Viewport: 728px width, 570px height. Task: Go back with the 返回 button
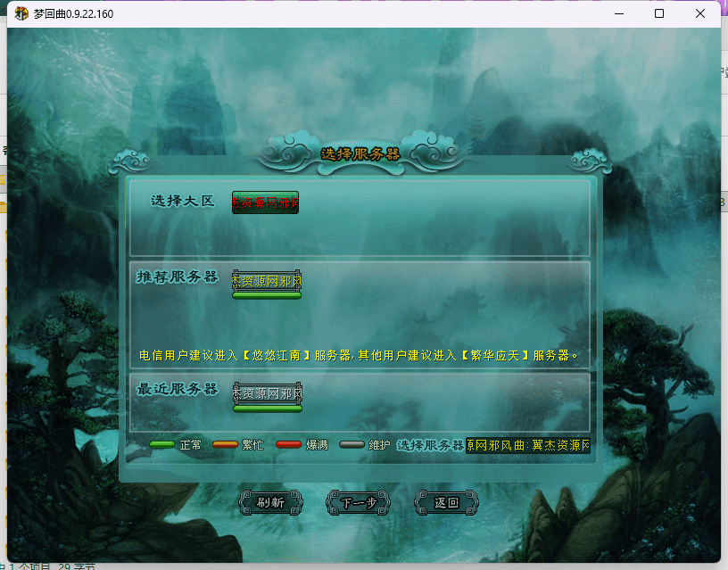pyautogui.click(x=446, y=502)
